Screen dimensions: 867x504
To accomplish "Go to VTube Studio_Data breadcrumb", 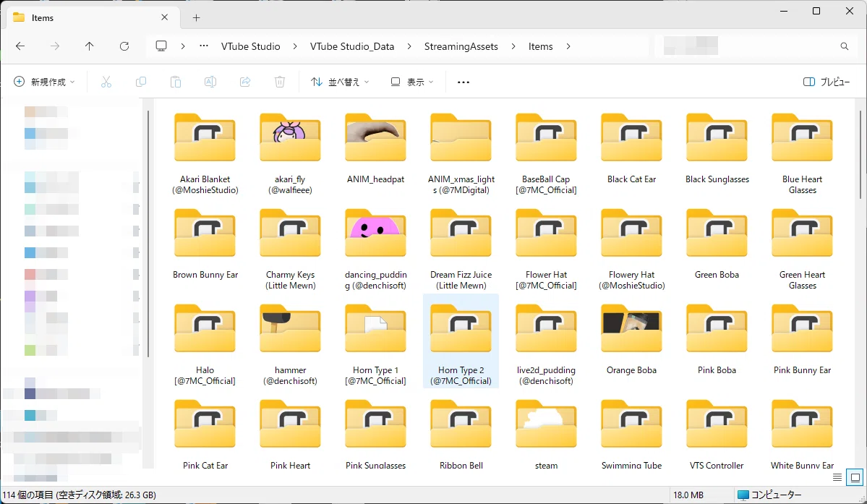I will [x=352, y=46].
